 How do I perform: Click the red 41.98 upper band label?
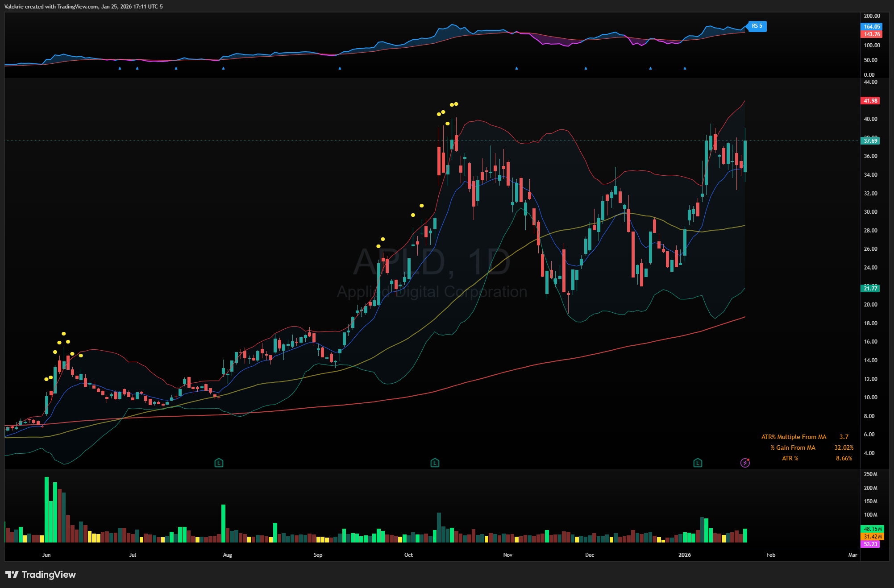(870, 101)
